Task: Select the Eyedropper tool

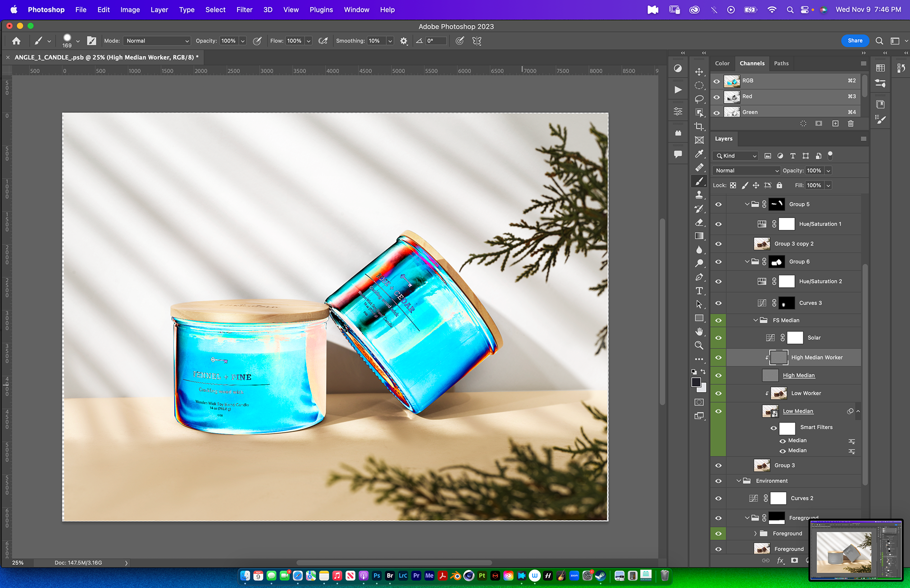Action: pos(699,154)
